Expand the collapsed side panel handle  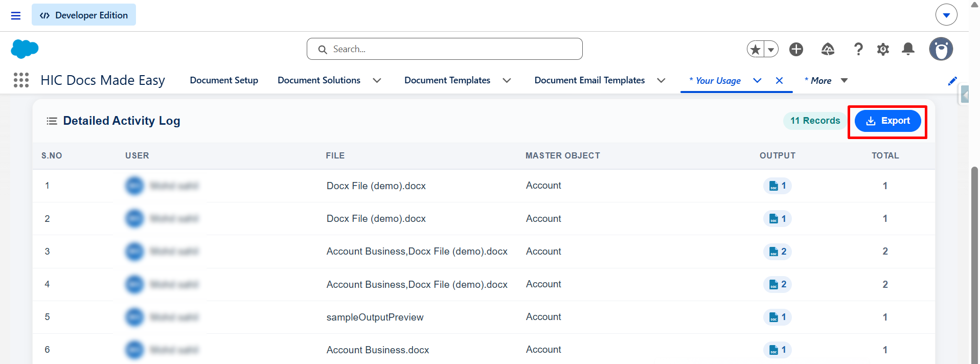[965, 95]
